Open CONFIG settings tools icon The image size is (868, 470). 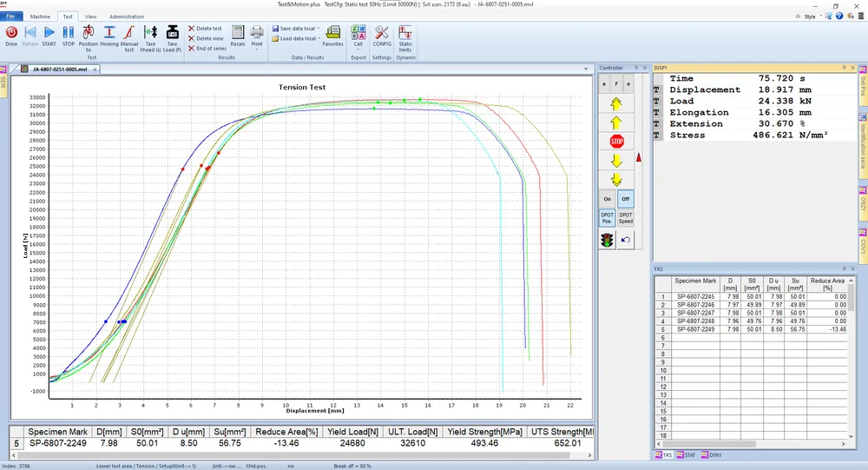381,33
